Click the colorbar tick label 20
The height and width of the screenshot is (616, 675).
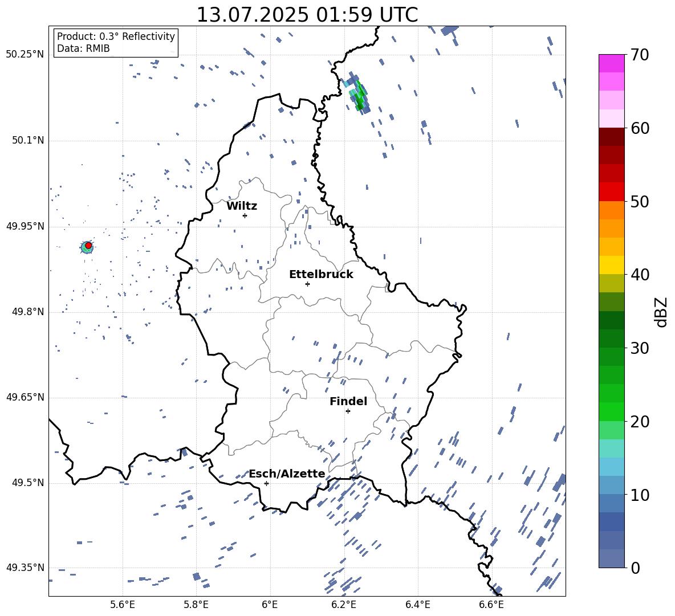(x=640, y=422)
